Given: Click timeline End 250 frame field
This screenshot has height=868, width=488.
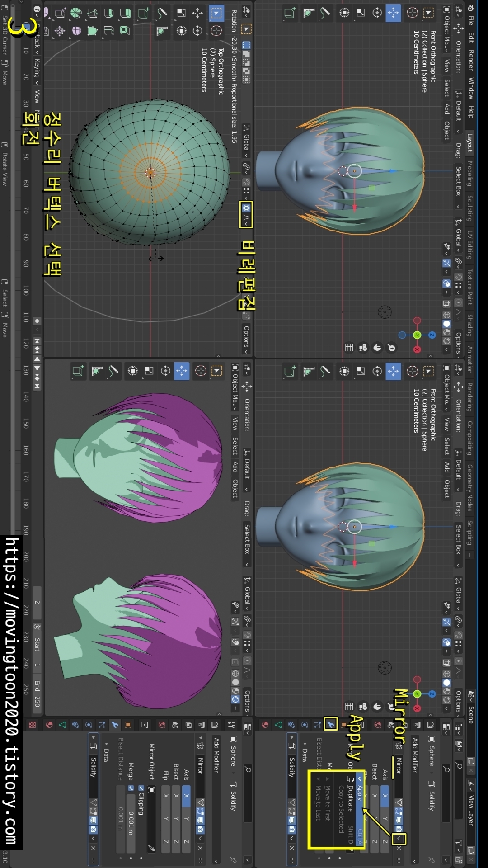Looking at the screenshot, I should click(x=37, y=693).
